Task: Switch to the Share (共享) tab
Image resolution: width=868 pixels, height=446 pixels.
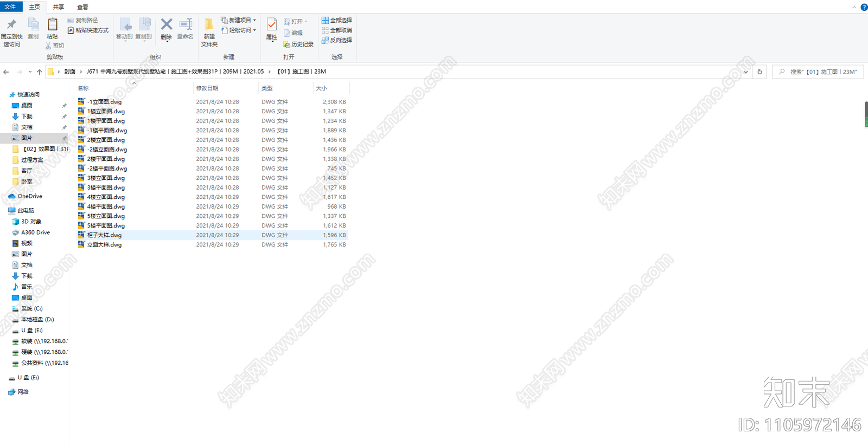Action: point(58,7)
